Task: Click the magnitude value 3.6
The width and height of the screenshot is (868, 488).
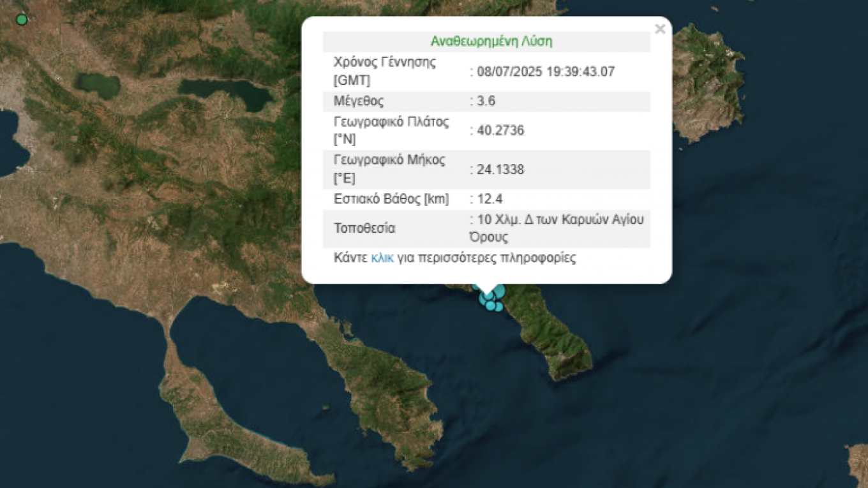Action: pyautogui.click(x=486, y=101)
